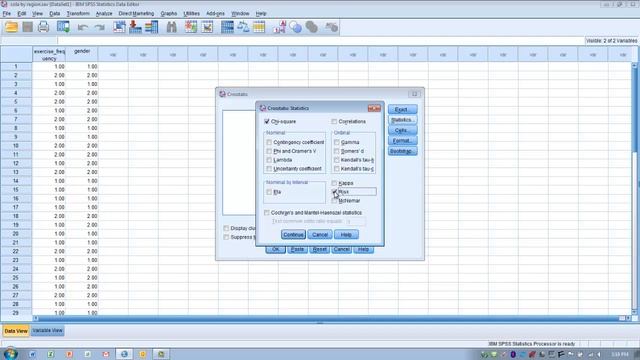Open the Windows Start orb

10,353
